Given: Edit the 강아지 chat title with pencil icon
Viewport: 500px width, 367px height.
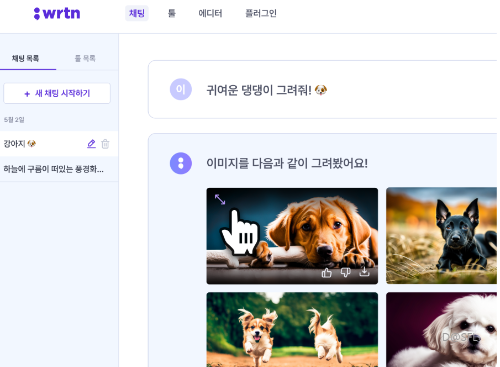Looking at the screenshot, I should click(x=91, y=144).
